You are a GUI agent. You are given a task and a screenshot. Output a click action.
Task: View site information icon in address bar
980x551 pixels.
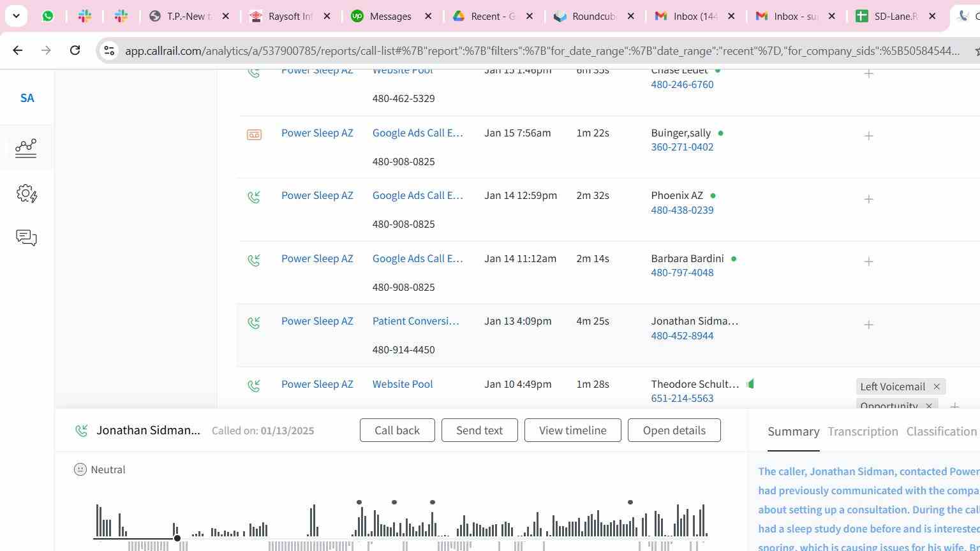coord(109,50)
